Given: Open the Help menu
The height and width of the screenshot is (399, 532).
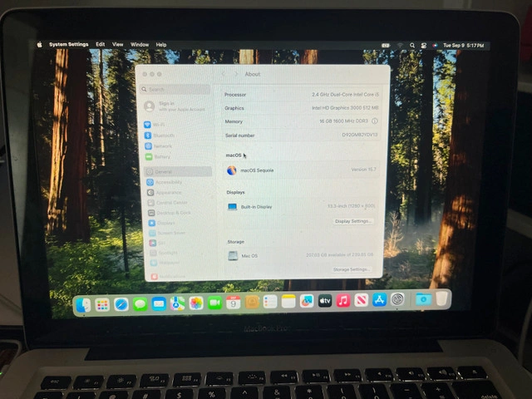Looking at the screenshot, I should point(160,45).
